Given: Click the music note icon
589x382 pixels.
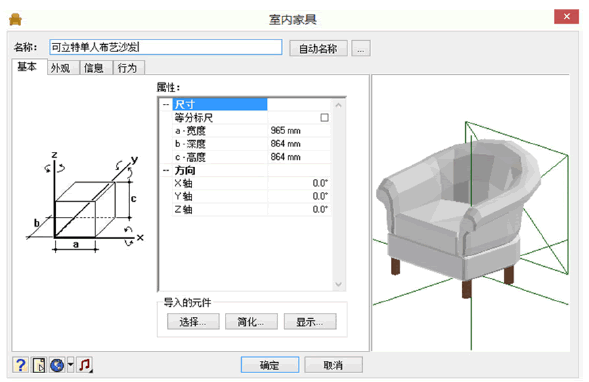Looking at the screenshot, I should point(85,365).
